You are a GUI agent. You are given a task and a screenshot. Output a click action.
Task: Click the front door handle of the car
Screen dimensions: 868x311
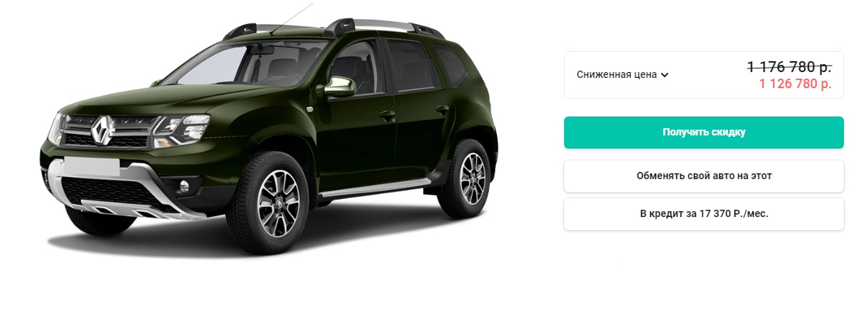pos(388,116)
